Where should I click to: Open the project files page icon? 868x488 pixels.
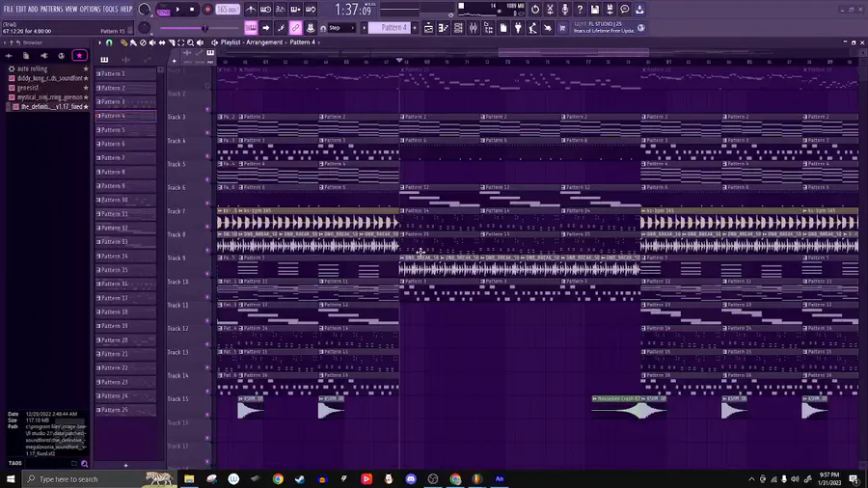coord(503,28)
